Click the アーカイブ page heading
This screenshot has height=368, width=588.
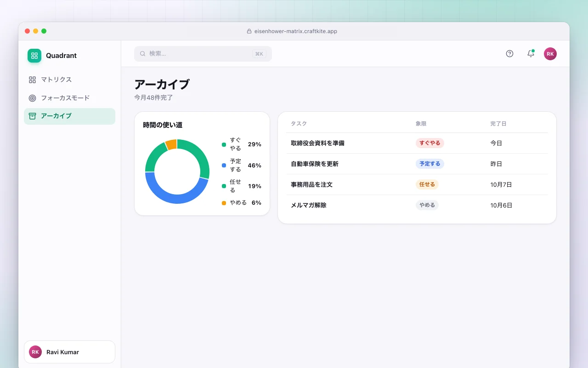click(162, 85)
